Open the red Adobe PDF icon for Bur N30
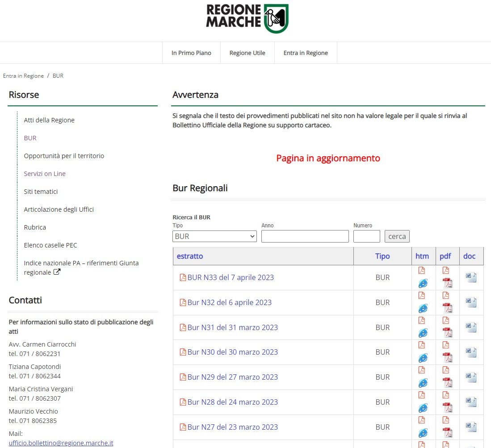491x448 pixels. [x=447, y=357]
